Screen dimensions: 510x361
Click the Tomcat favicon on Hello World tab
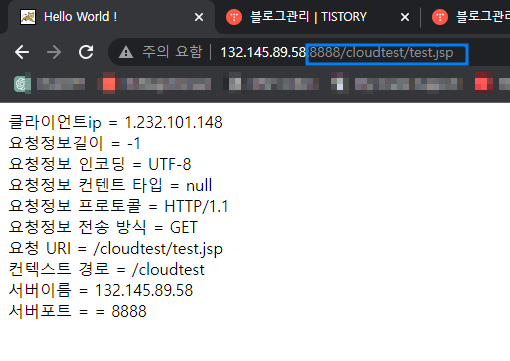28,17
